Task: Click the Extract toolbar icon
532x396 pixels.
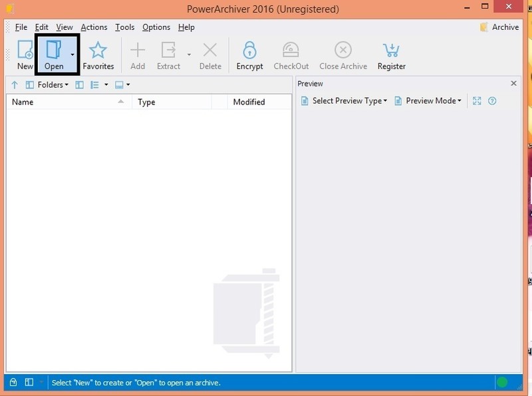Action: 168,50
